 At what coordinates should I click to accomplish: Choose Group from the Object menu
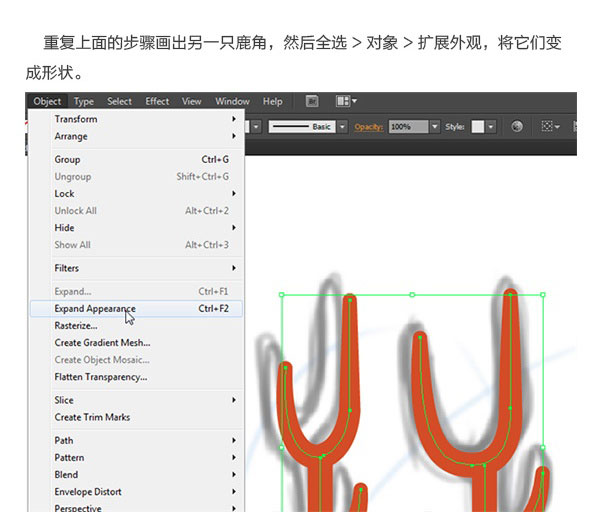tap(136, 160)
